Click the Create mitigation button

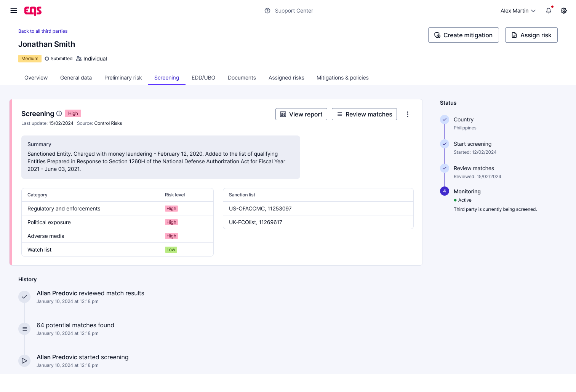pos(463,35)
